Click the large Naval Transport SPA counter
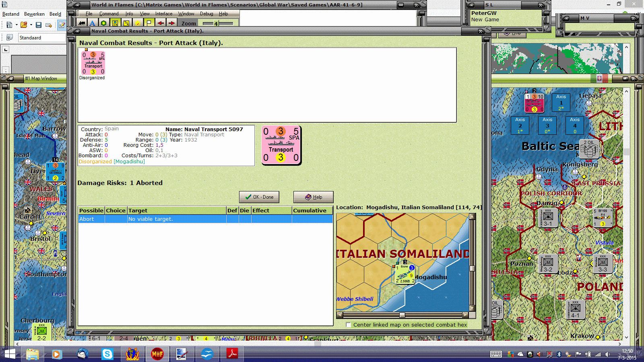644x362 pixels. coord(281,145)
